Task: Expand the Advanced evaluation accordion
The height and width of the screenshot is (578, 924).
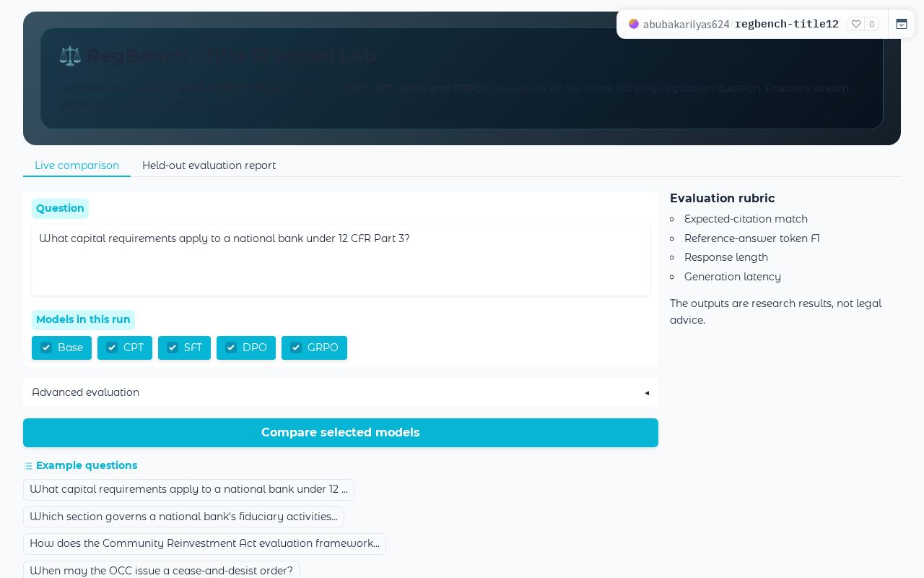Action: 341,392
